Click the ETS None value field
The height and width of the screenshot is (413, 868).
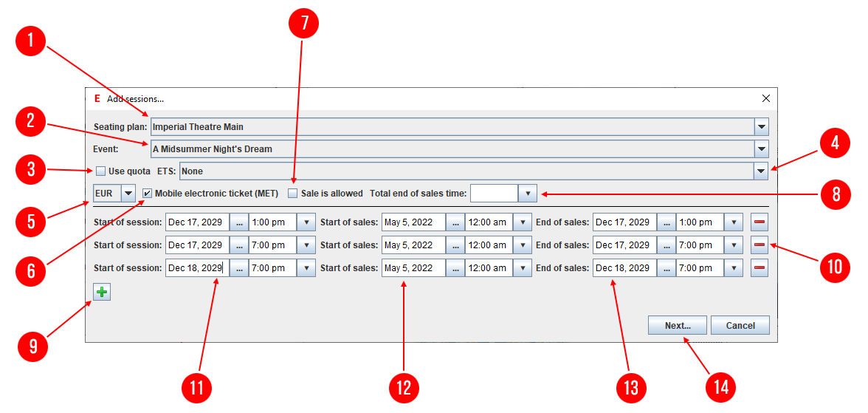click(x=466, y=171)
